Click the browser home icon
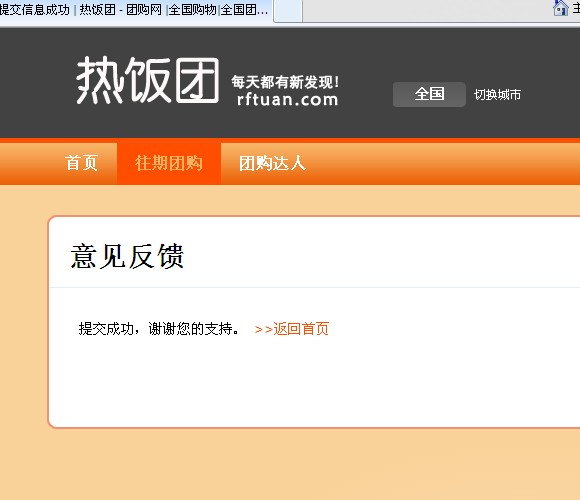580x500 pixels. point(561,8)
